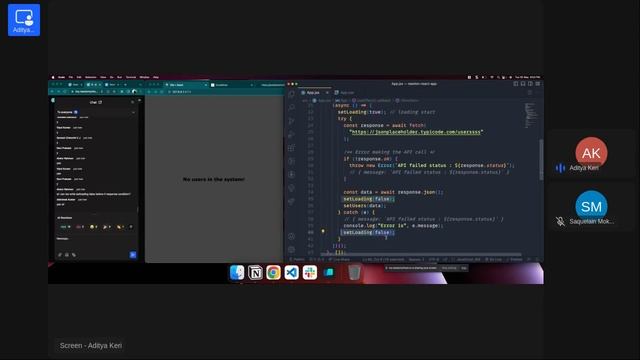The height and width of the screenshot is (360, 640).
Task: Click the browser address bar of users app
Action: [x=223, y=92]
